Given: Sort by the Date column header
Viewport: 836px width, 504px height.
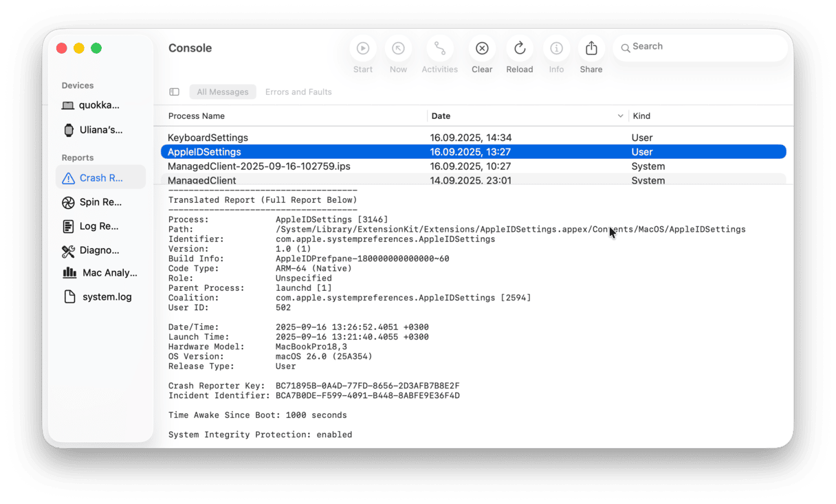Looking at the screenshot, I should (441, 116).
